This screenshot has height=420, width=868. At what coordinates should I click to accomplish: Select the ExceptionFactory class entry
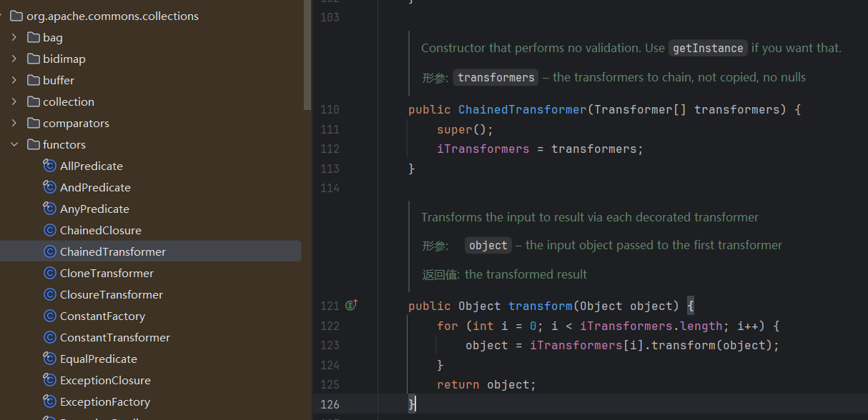point(104,402)
